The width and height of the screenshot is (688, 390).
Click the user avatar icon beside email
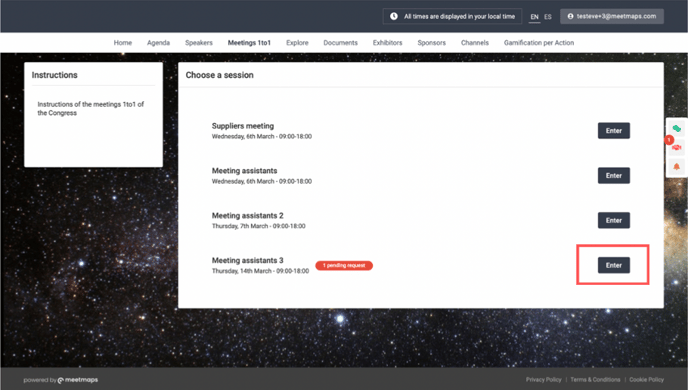click(570, 16)
